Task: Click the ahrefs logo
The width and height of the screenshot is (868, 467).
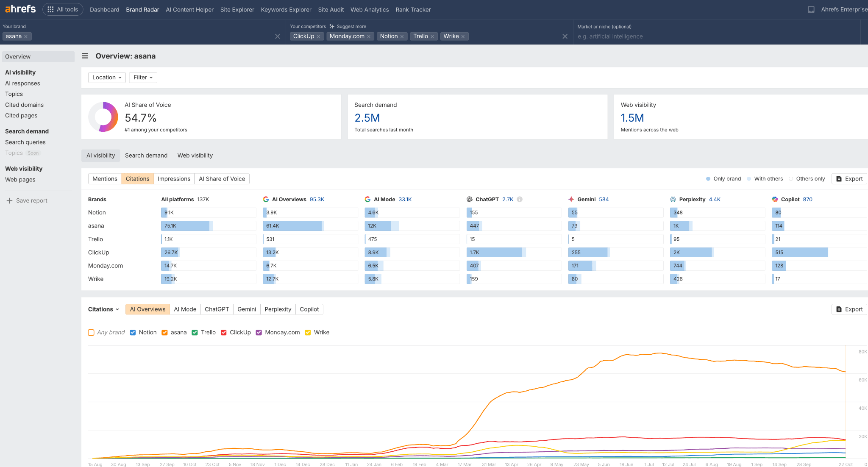Action: pos(19,8)
